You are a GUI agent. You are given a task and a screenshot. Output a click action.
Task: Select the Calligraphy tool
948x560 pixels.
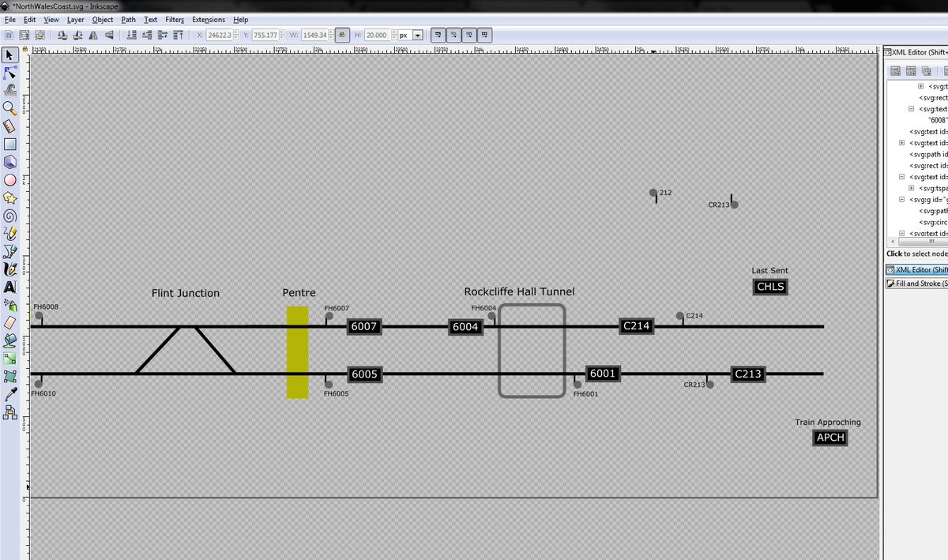[10, 269]
